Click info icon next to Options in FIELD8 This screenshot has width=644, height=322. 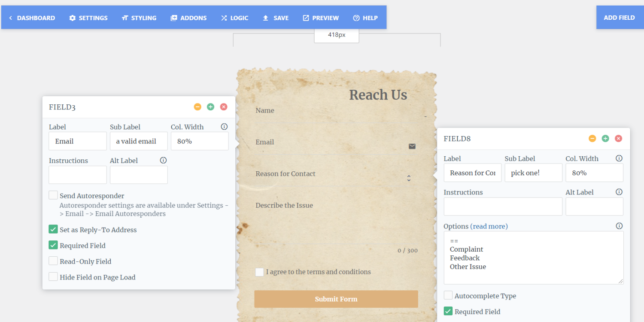click(619, 226)
